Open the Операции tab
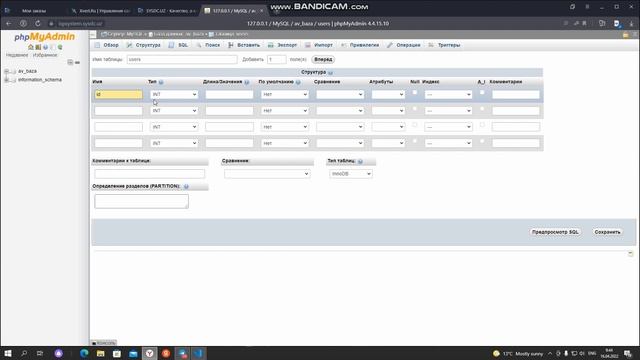Image resolution: width=640 pixels, height=360 pixels. point(404,45)
